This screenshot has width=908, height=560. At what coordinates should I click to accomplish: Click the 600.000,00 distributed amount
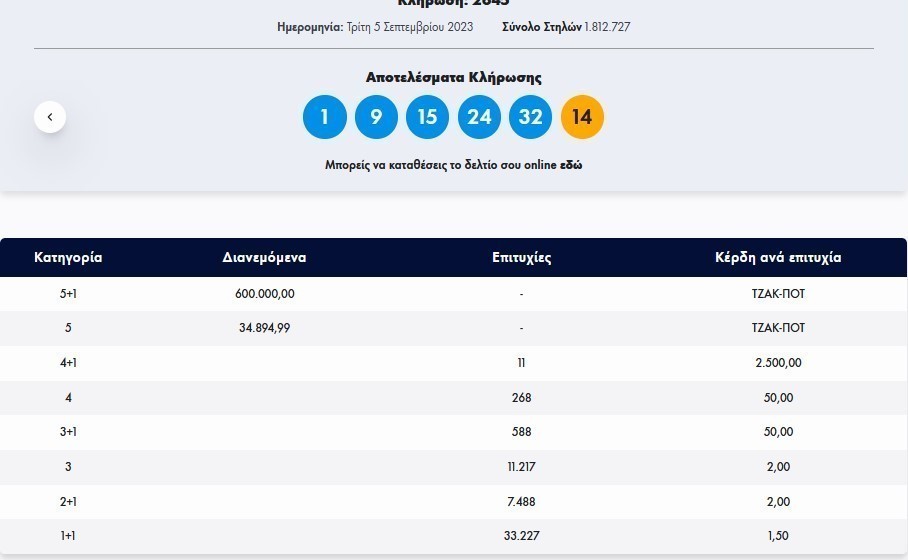click(264, 294)
